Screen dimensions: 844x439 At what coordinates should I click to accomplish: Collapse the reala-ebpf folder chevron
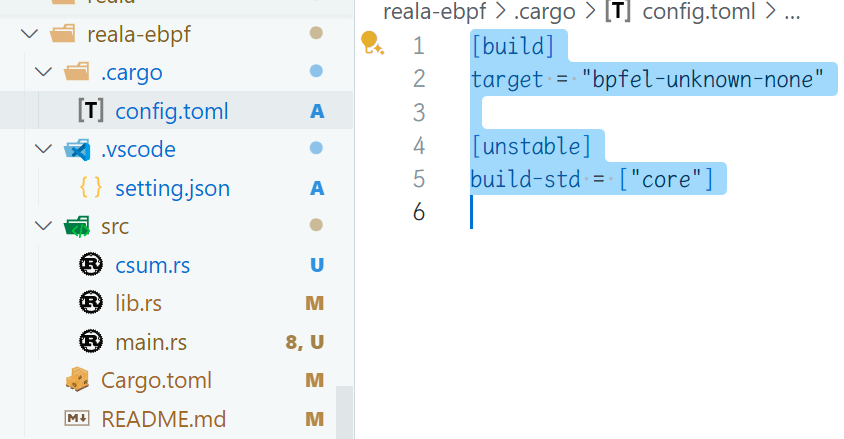coord(30,34)
